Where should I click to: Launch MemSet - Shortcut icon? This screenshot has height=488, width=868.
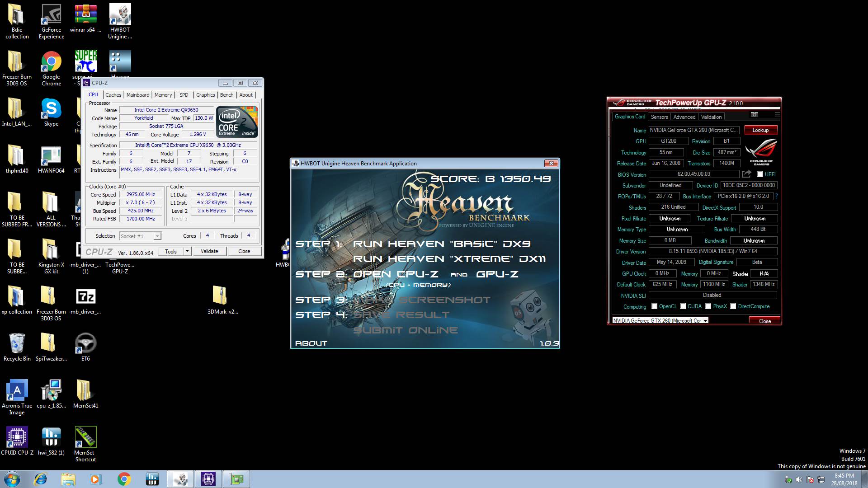coord(85,444)
